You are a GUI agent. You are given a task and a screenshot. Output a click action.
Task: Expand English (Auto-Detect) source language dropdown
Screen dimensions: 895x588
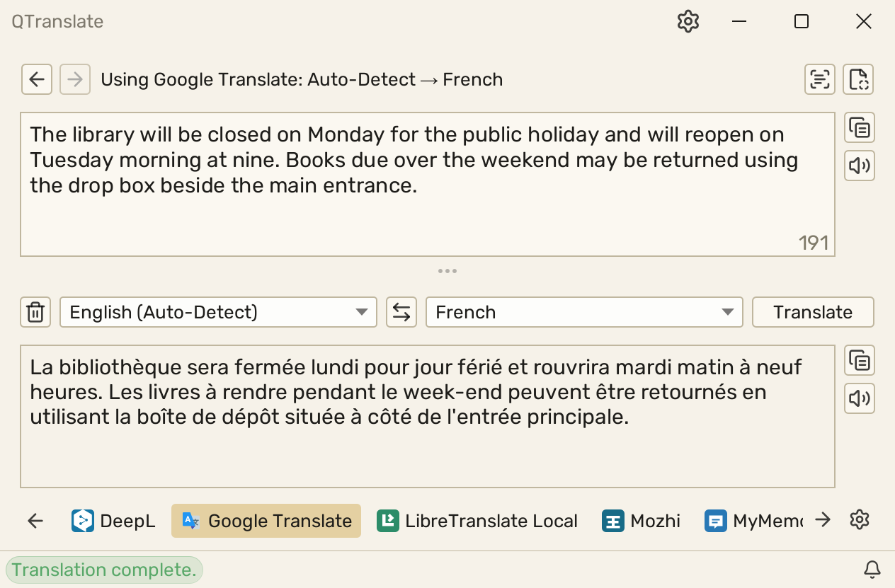(x=218, y=312)
